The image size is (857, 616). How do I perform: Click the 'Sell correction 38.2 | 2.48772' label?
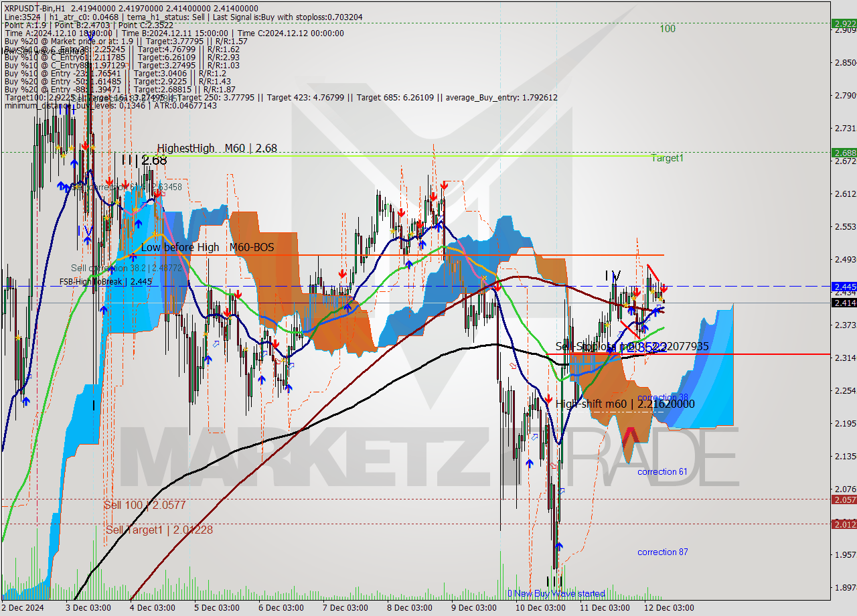click(127, 268)
